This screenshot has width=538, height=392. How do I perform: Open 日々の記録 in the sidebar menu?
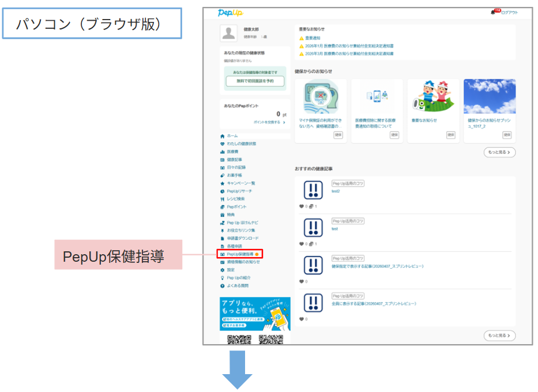pos(236,168)
